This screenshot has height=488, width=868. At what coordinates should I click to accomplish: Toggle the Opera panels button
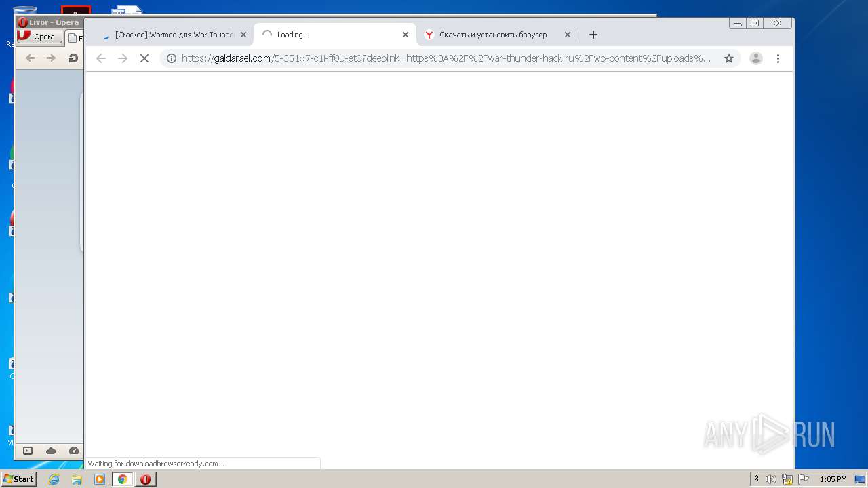pyautogui.click(x=28, y=451)
